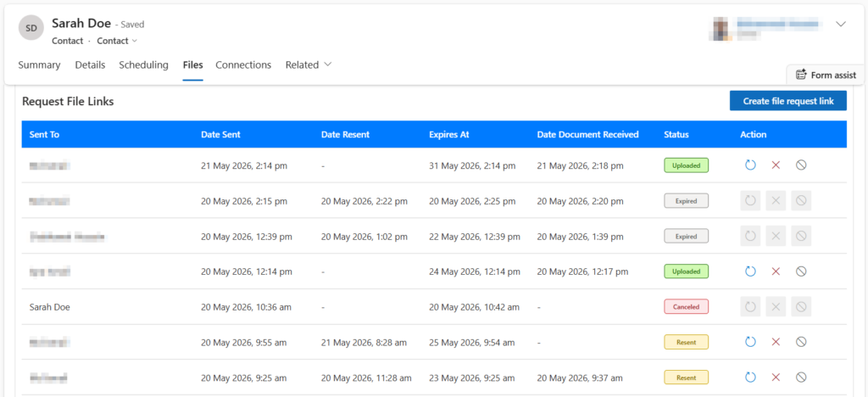Image resolution: width=868 pixels, height=397 pixels.
Task: Click '20 May 2026, 1:02 pm' resent cell
Action: click(364, 237)
